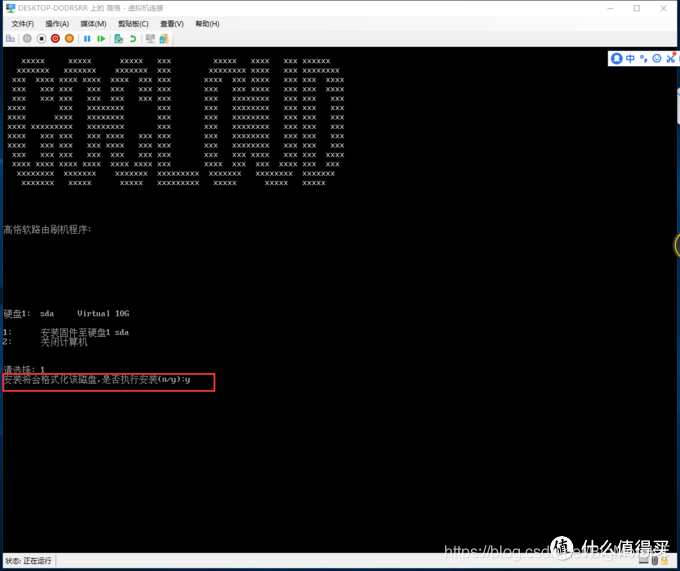Click the Ctrl+Alt+Del toolbar icon

point(10,39)
